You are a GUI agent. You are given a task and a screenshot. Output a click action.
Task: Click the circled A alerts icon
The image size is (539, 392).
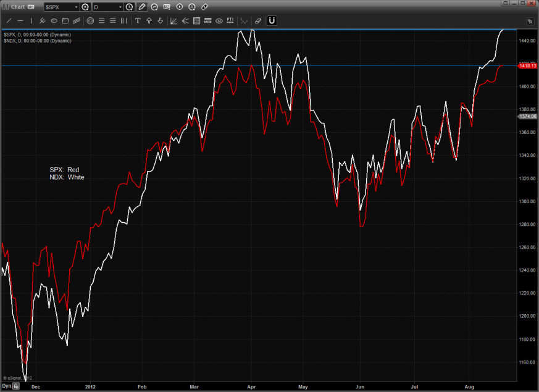(192, 7)
